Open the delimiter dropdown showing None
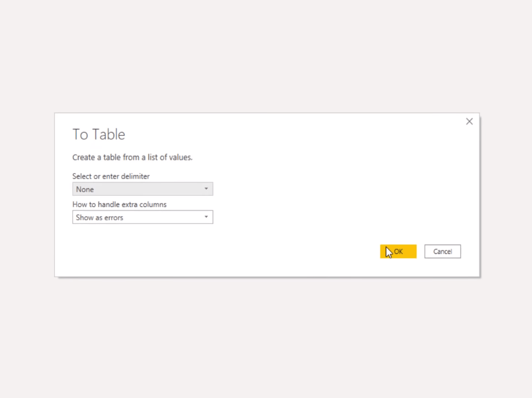This screenshot has width=532, height=398. coord(143,189)
